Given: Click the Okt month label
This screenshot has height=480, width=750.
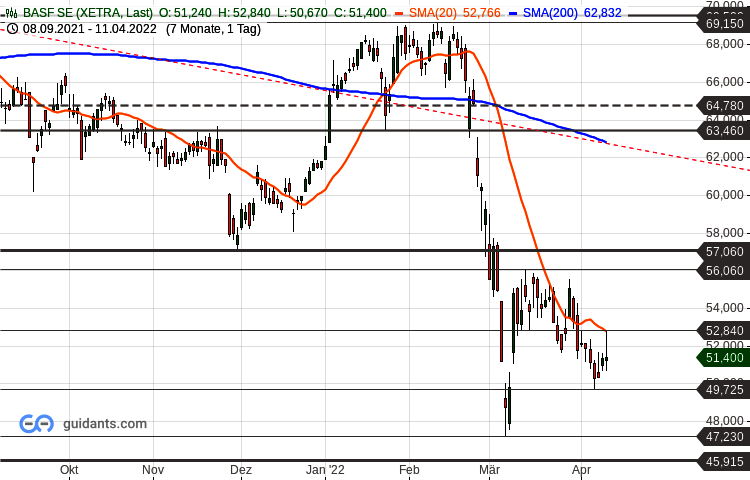Looking at the screenshot, I should pyautogui.click(x=69, y=469).
